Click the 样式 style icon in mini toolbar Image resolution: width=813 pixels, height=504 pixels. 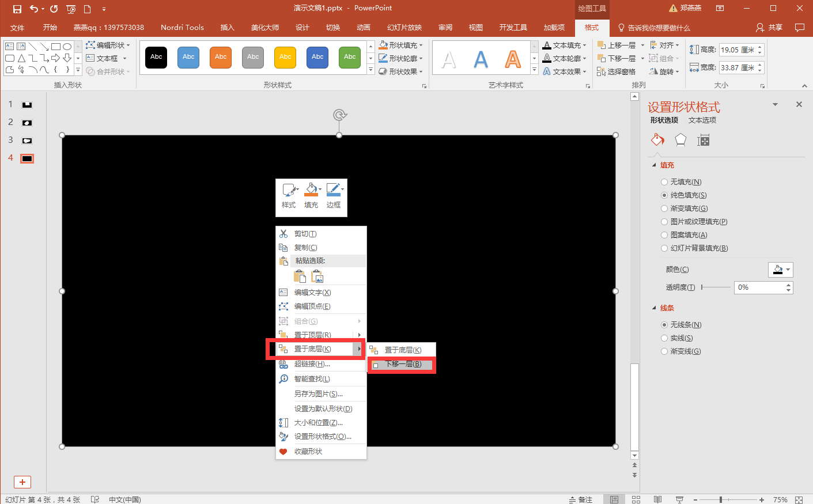click(x=289, y=195)
